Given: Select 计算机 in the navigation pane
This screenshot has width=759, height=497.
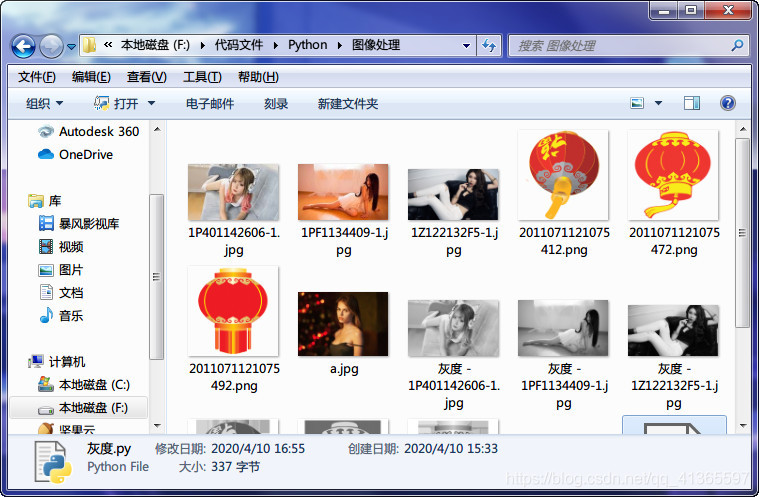Looking at the screenshot, I should pos(56,361).
